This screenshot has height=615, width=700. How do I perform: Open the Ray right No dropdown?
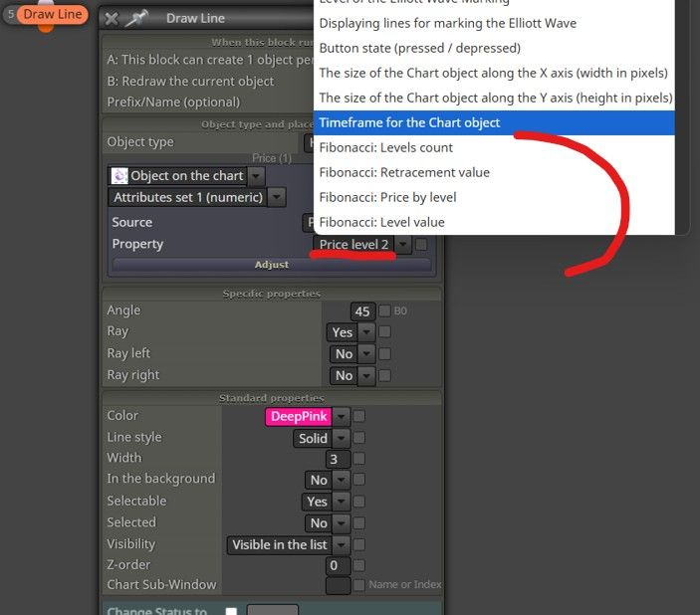tap(366, 376)
